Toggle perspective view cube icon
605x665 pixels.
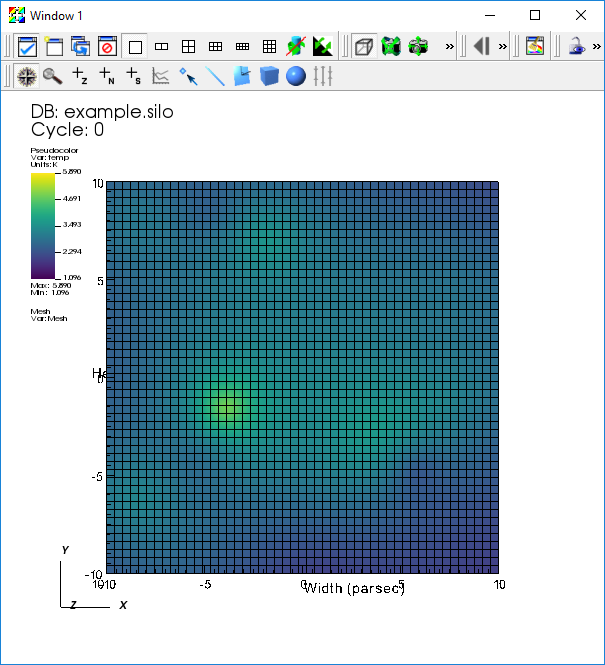[364, 46]
